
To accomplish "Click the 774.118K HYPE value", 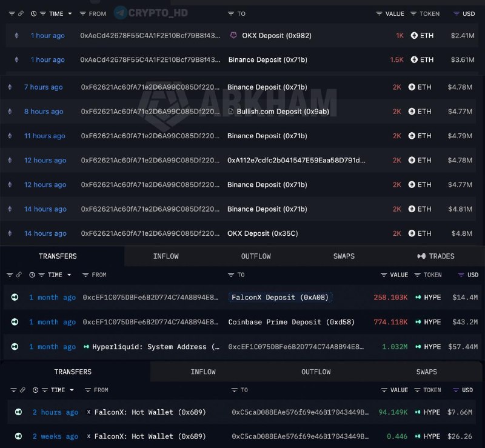I will 390,322.
